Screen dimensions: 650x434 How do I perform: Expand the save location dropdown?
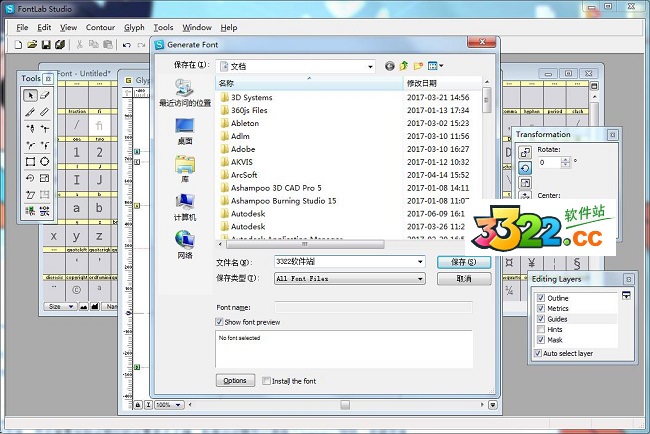coord(370,66)
